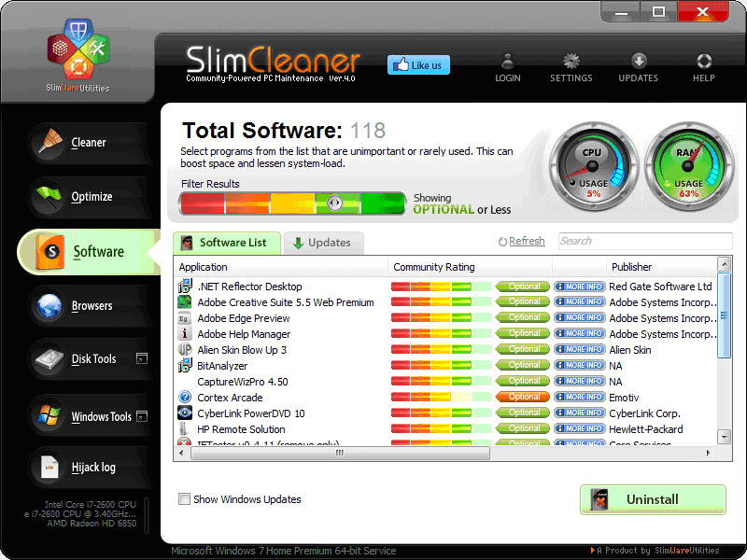Click the vertical scrollbar down arrow
This screenshot has width=747, height=560.
point(725,436)
